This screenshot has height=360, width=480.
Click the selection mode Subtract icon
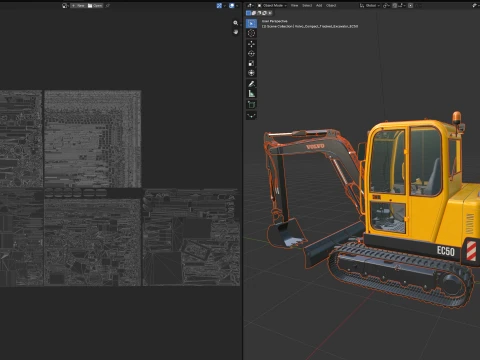259,13
